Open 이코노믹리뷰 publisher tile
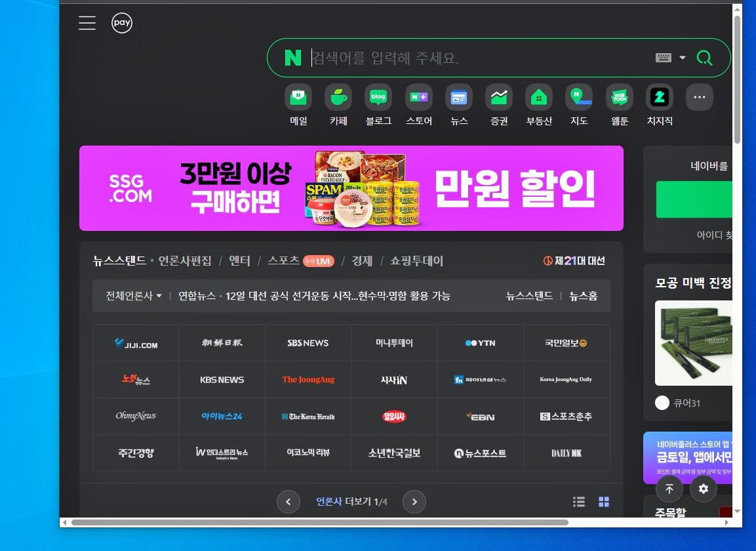 (x=308, y=453)
